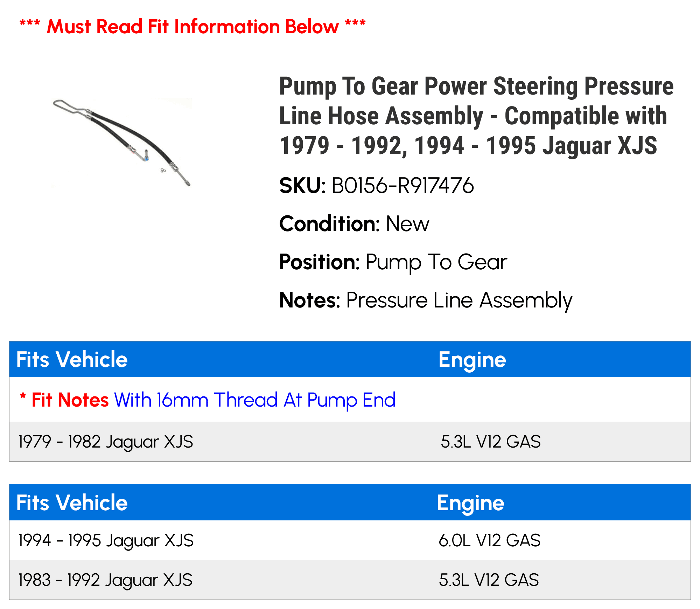Click the 5.3L V12 GAS engine cell for 1979-1982
This screenshot has width=700, height=609.
click(x=491, y=442)
